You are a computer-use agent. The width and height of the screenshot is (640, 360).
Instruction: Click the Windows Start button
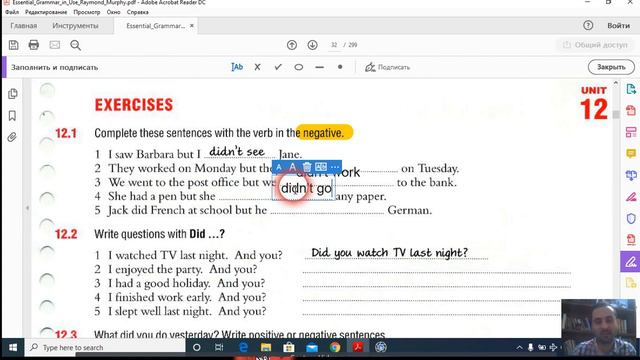[x=13, y=347]
